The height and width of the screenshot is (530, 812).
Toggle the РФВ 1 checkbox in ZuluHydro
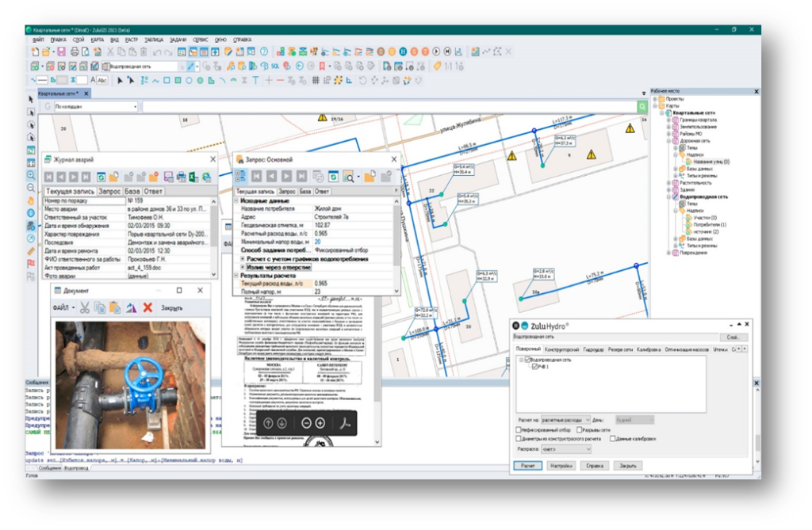(535, 367)
